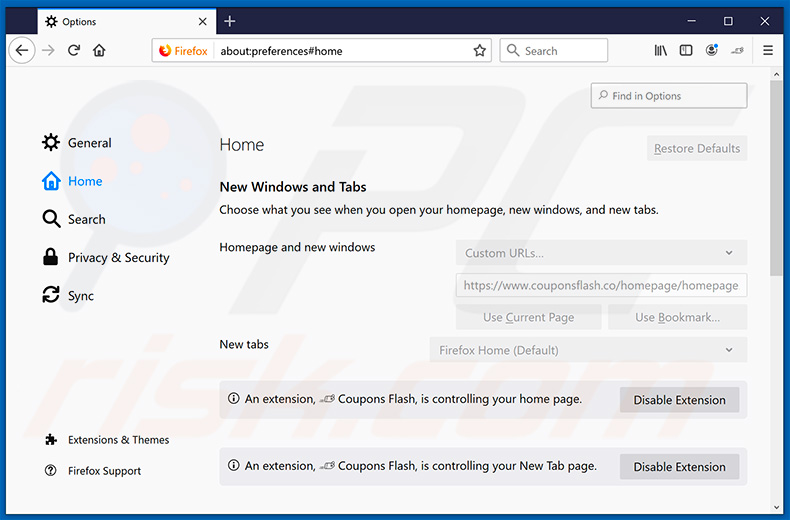Click the Home toolbar icon
Viewport: 790px width, 520px height.
pos(99,51)
